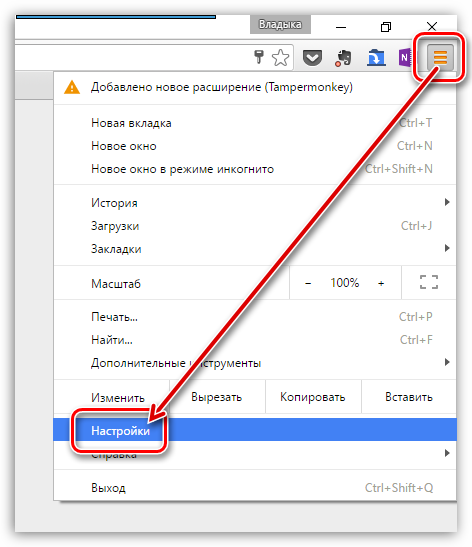The width and height of the screenshot is (472, 547).
Task: Expand the История submenu
Action: [255, 203]
